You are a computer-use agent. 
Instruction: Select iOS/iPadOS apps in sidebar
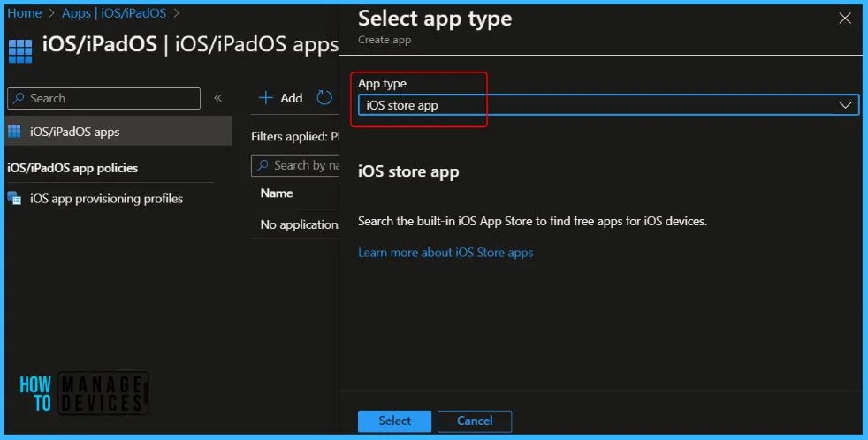[118, 131]
